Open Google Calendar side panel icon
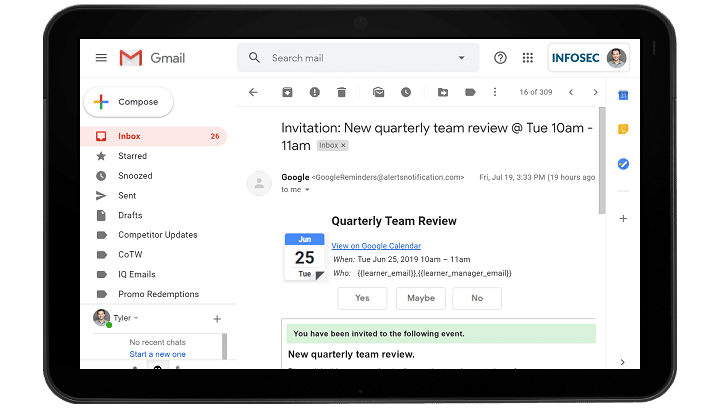The height and width of the screenshot is (408, 720). click(623, 95)
